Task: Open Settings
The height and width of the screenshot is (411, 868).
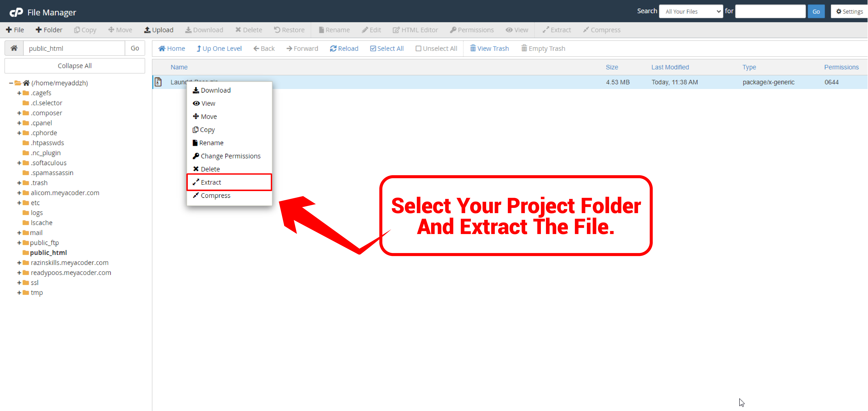Action: click(849, 11)
